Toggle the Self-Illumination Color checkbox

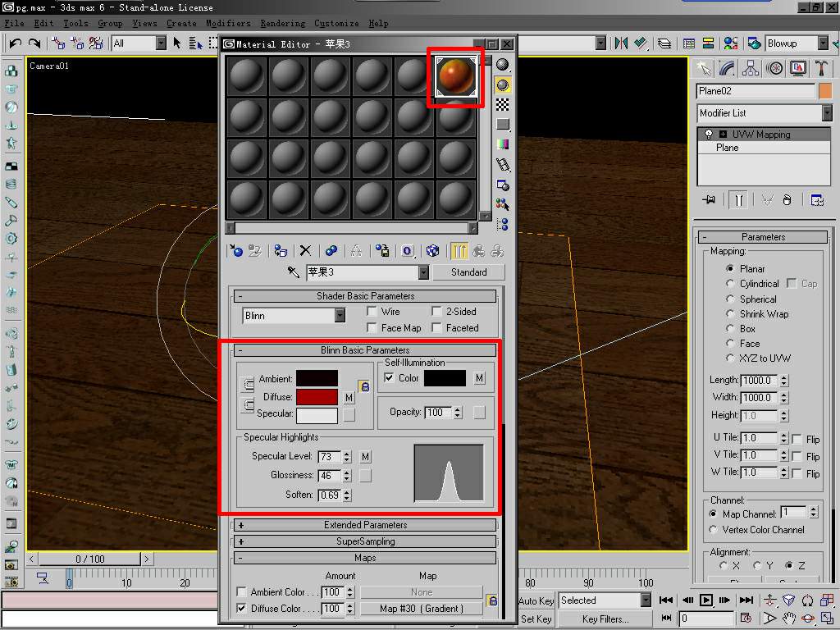[x=389, y=377]
